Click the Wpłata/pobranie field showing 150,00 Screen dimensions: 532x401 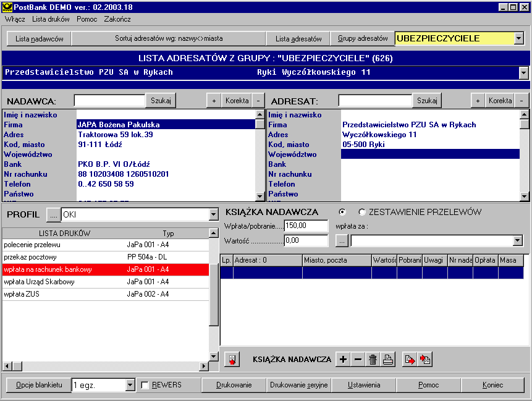click(x=306, y=226)
